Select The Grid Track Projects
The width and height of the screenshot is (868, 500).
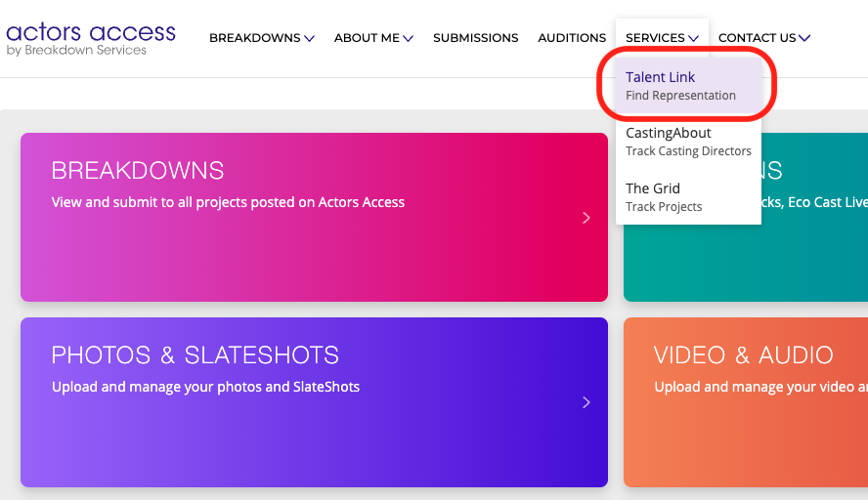(x=688, y=197)
